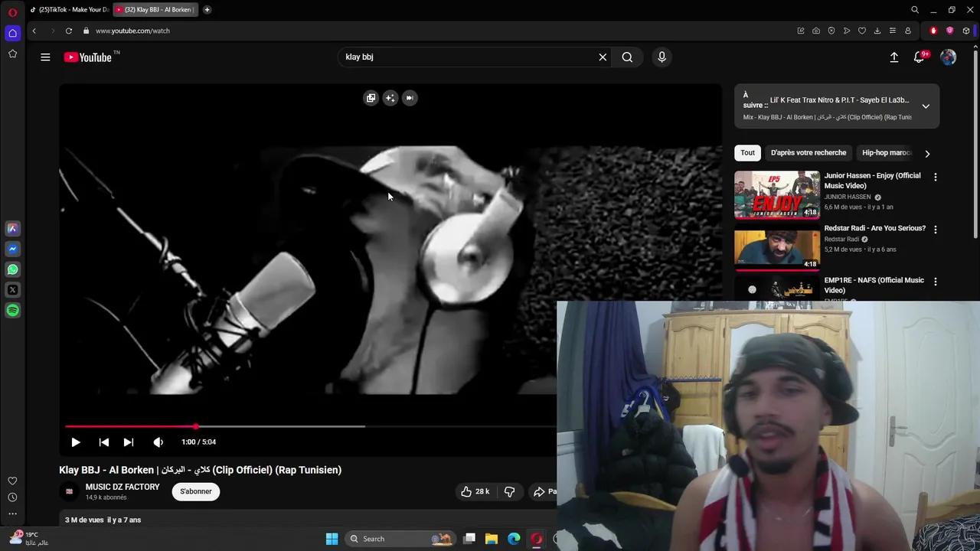This screenshot has height=551, width=980.
Task: Open the YouTube account avatar menu
Action: (948, 57)
